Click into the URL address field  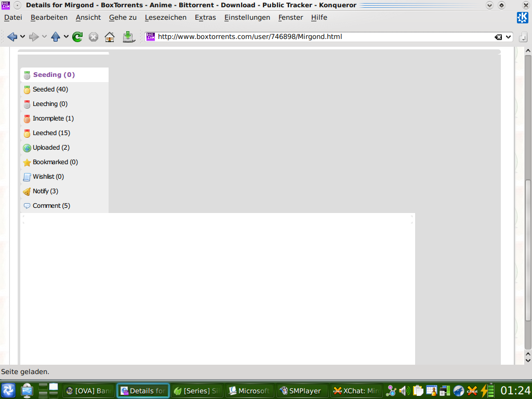click(x=322, y=37)
